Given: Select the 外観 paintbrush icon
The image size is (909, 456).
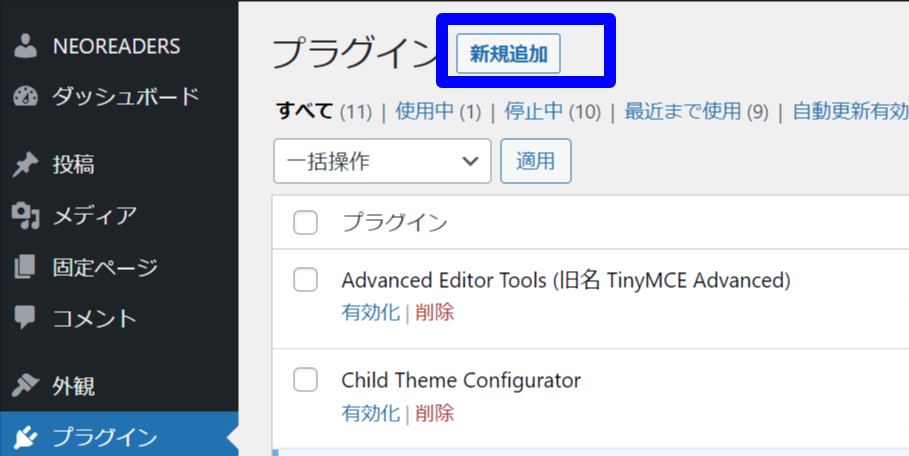Looking at the screenshot, I should click(25, 386).
